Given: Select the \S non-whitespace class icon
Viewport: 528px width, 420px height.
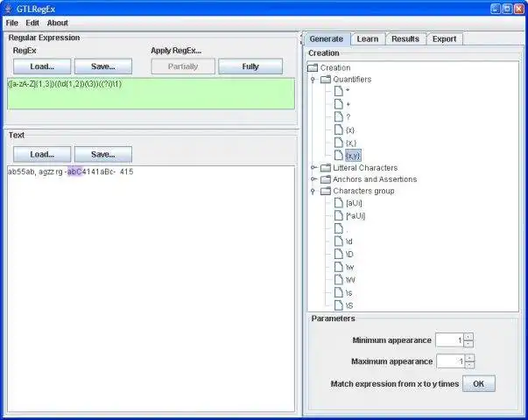Looking at the screenshot, I should point(338,305).
